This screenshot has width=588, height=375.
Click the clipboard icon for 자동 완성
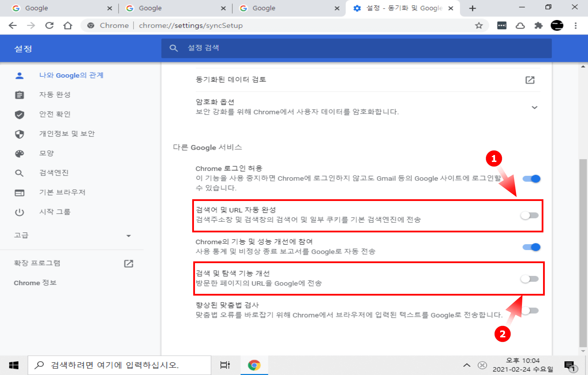click(20, 95)
